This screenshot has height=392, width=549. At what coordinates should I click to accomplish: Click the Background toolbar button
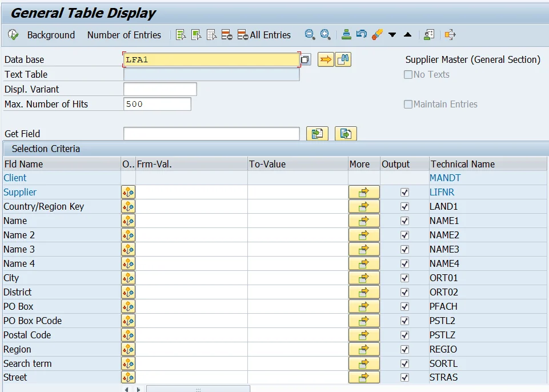51,35
